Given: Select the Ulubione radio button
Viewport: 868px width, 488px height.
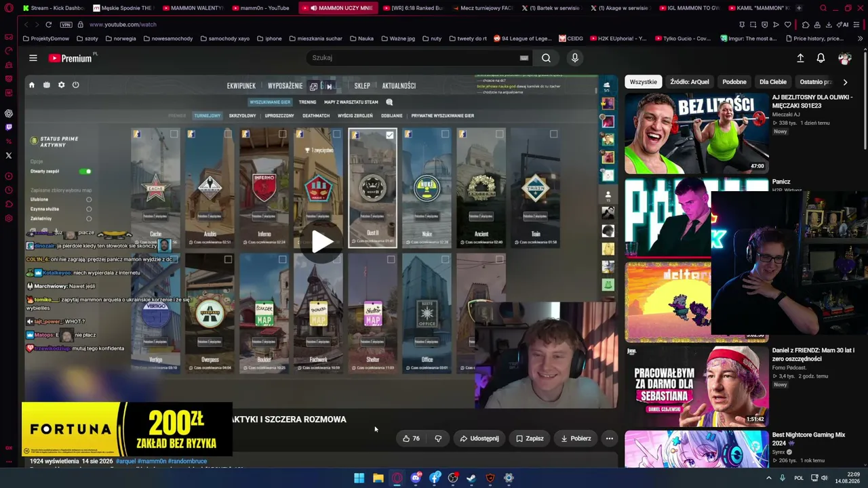Looking at the screenshot, I should (x=89, y=199).
